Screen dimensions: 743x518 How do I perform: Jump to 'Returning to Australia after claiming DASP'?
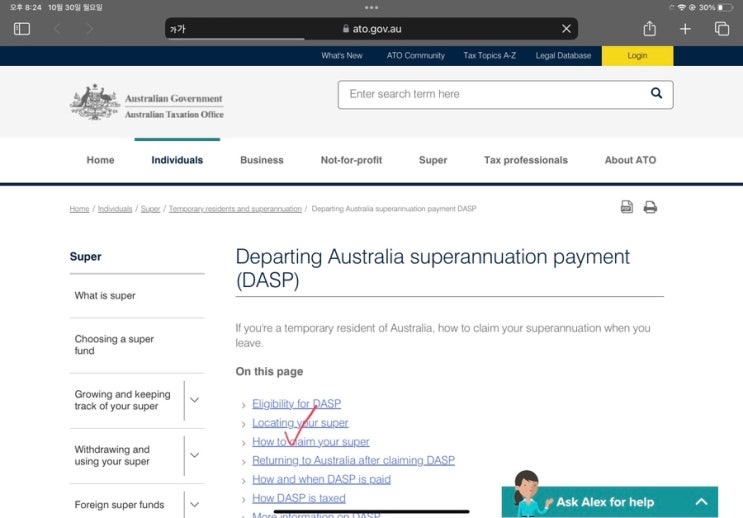[x=353, y=461]
